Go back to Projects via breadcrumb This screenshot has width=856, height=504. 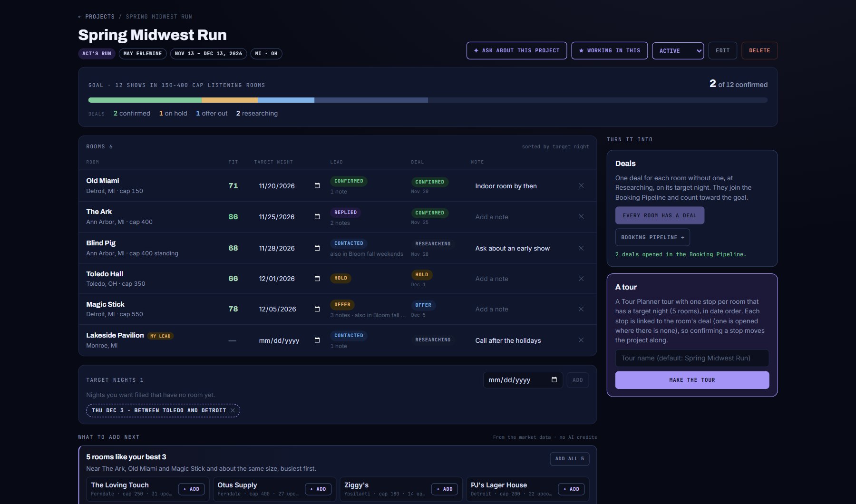tap(96, 17)
